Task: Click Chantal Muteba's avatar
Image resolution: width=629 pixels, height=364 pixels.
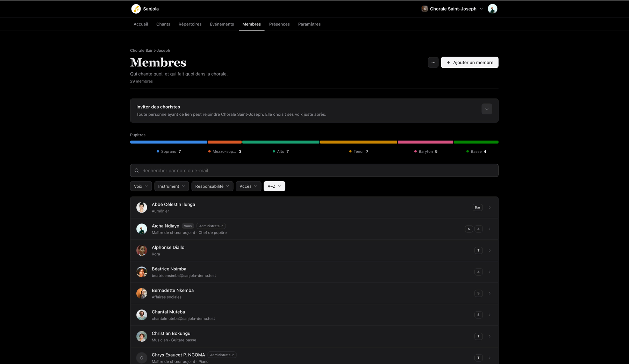Action: point(142,315)
